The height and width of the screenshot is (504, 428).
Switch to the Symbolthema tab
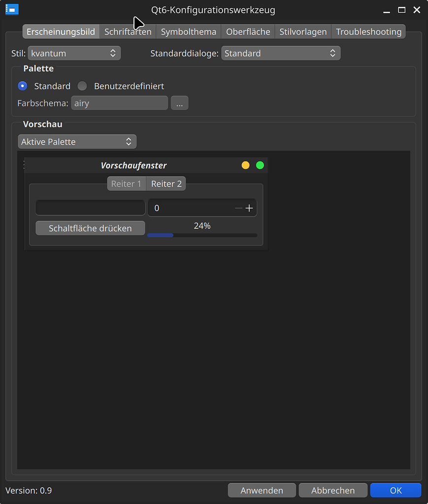point(188,31)
